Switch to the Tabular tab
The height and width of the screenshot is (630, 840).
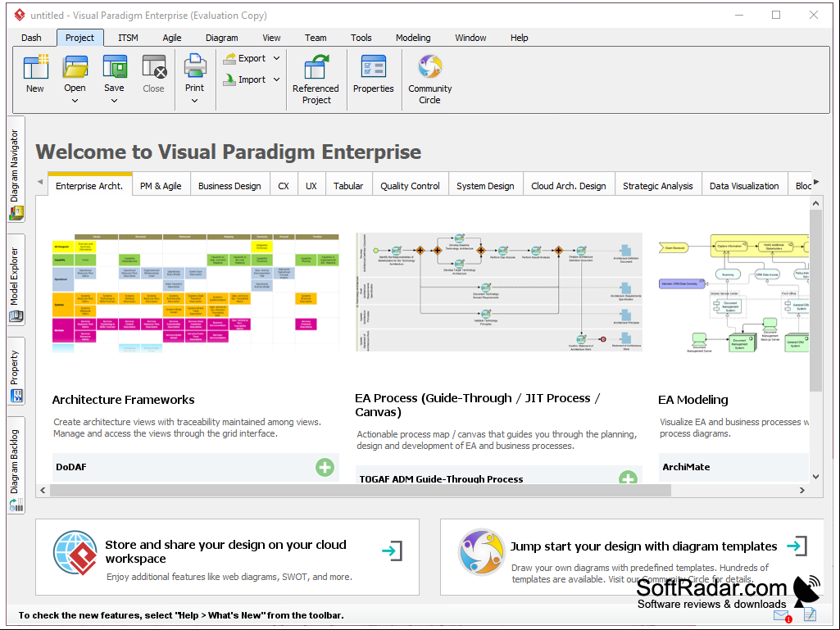point(348,186)
